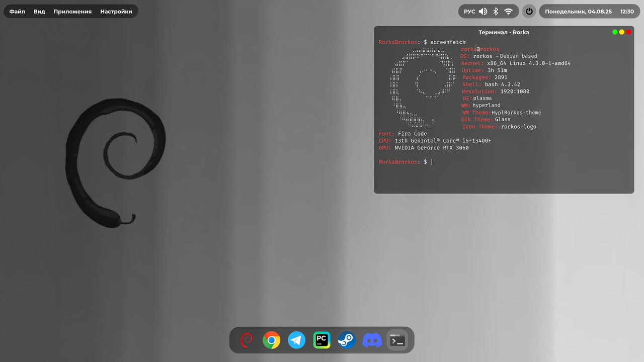Click the Icon Theme: rorkos-logo line

click(x=499, y=127)
